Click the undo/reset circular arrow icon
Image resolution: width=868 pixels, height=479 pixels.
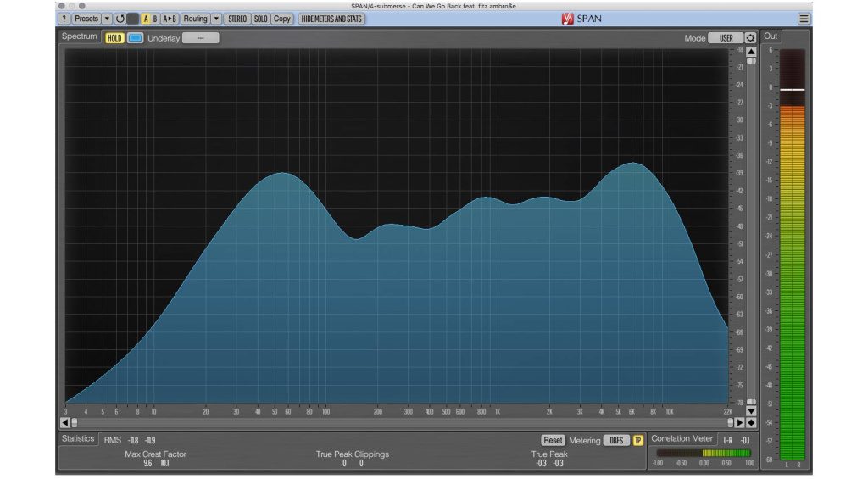120,19
